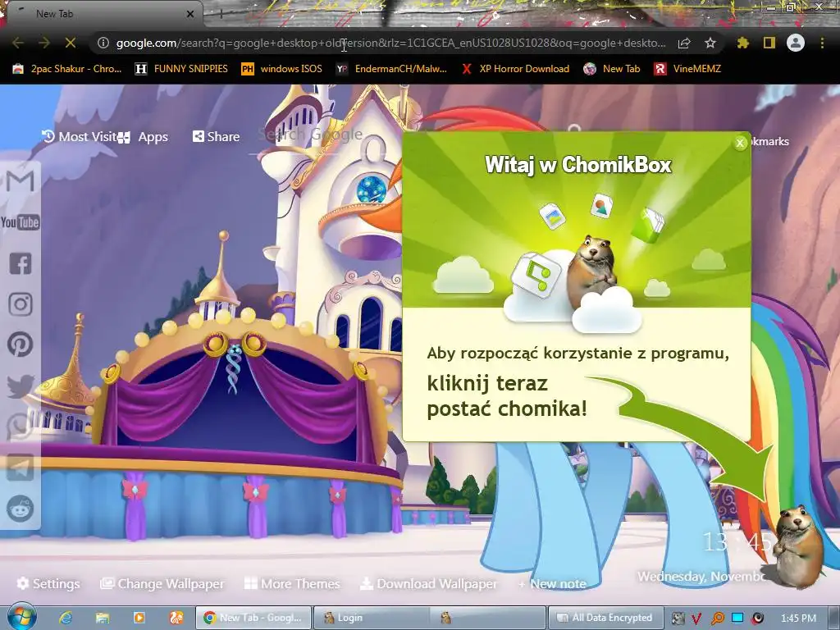The height and width of the screenshot is (630, 840).
Task: Open the media player taskbar icon
Action: [x=139, y=618]
